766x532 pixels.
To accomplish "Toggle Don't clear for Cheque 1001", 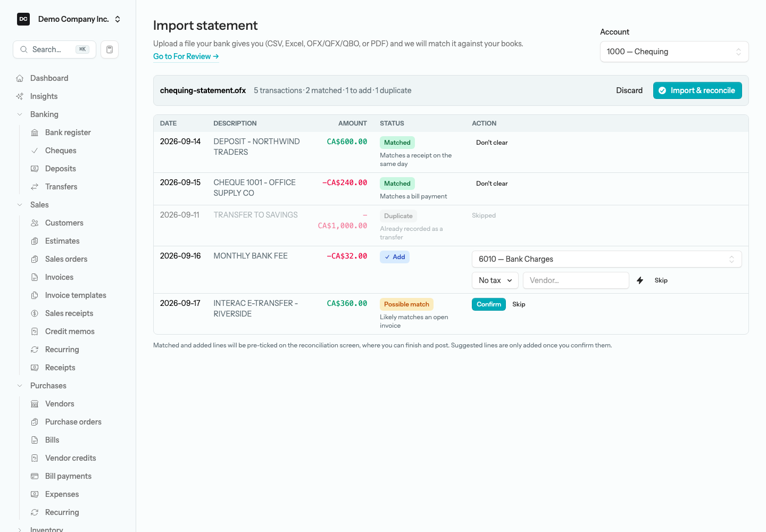I will 492,184.
